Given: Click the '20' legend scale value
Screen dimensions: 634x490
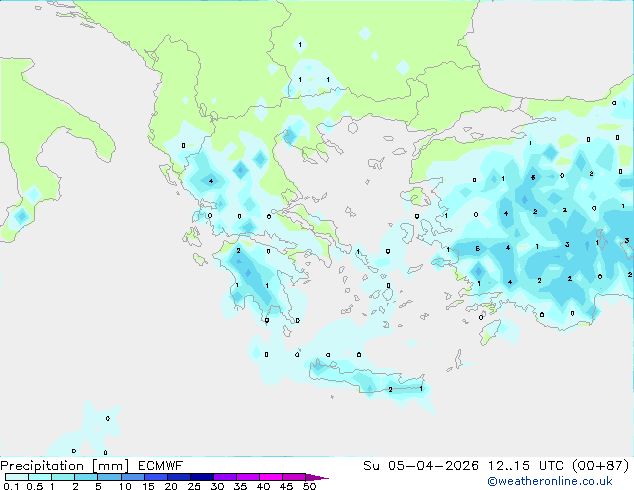Looking at the screenshot, I should (x=171, y=486).
